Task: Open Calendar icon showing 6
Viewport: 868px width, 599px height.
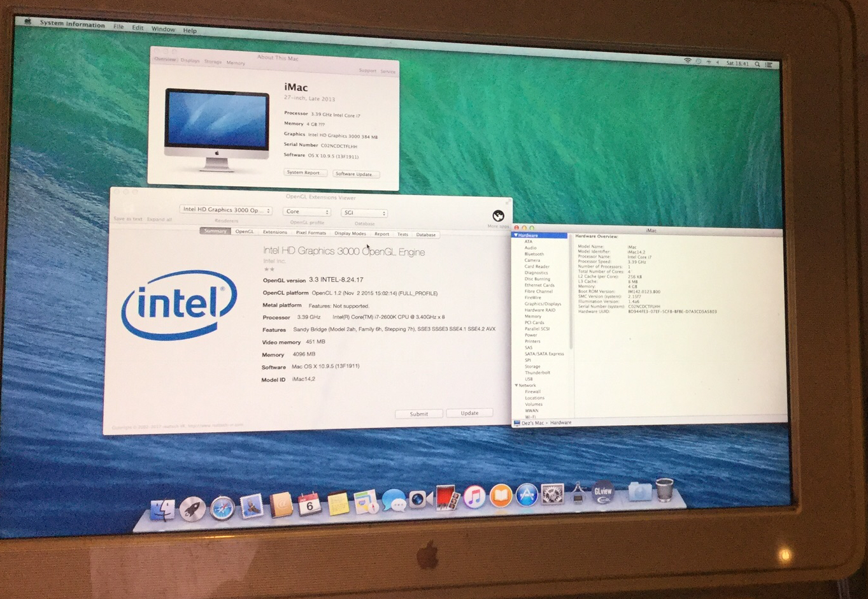Action: [x=309, y=503]
